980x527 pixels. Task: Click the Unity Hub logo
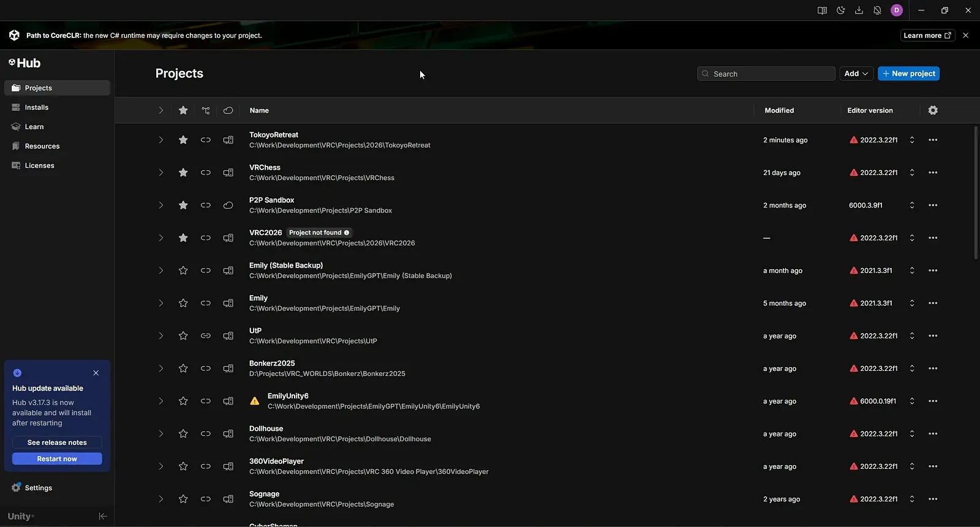pos(24,63)
